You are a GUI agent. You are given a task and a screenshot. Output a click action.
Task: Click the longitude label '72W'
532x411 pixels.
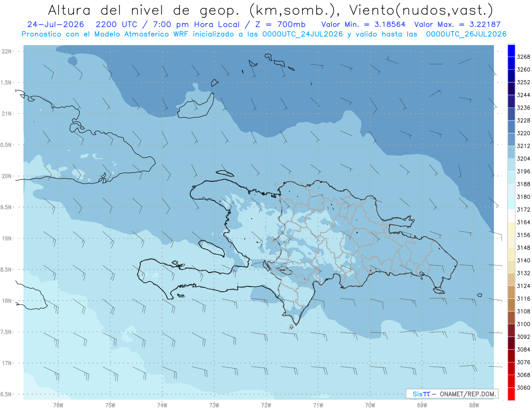266,405
